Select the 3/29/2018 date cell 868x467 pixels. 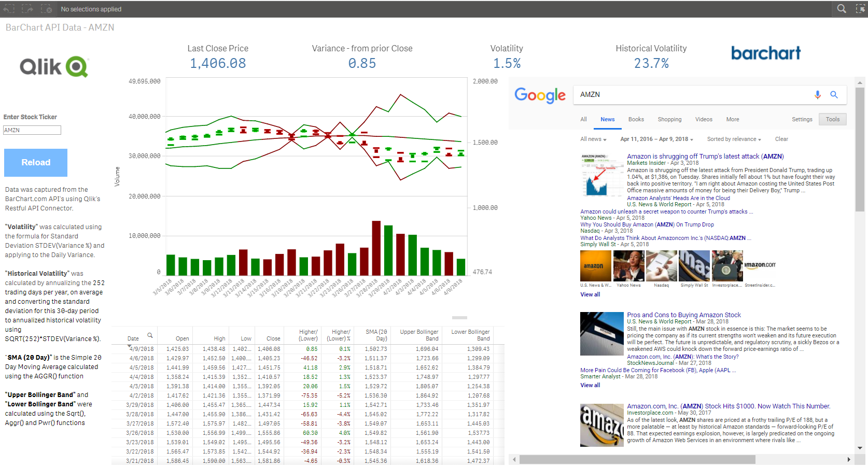[x=140, y=405]
